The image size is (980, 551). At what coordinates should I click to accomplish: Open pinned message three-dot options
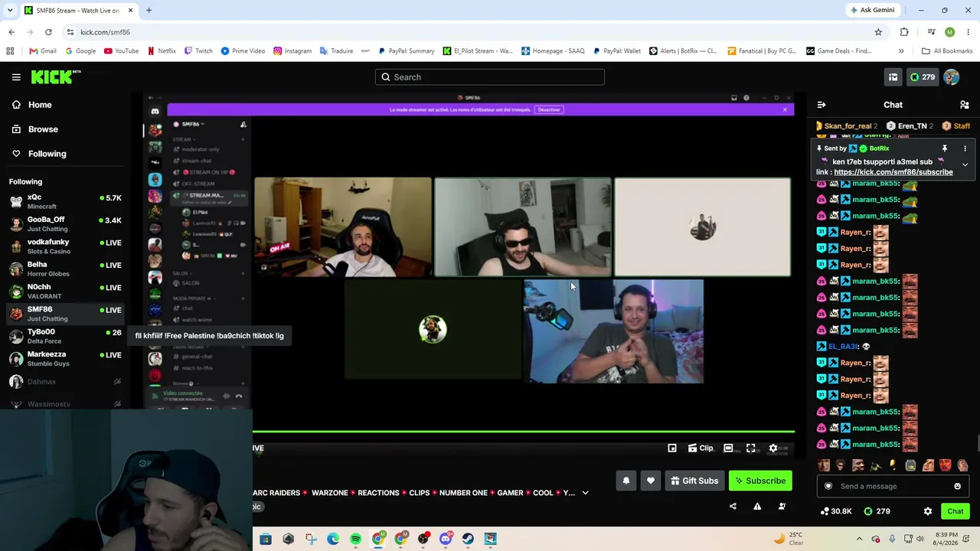[x=965, y=148]
